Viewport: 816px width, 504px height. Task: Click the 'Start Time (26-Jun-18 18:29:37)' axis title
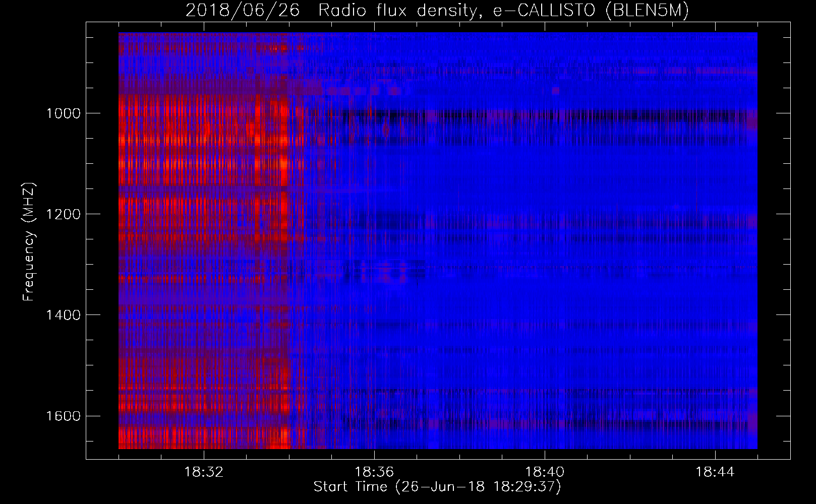pos(437,487)
